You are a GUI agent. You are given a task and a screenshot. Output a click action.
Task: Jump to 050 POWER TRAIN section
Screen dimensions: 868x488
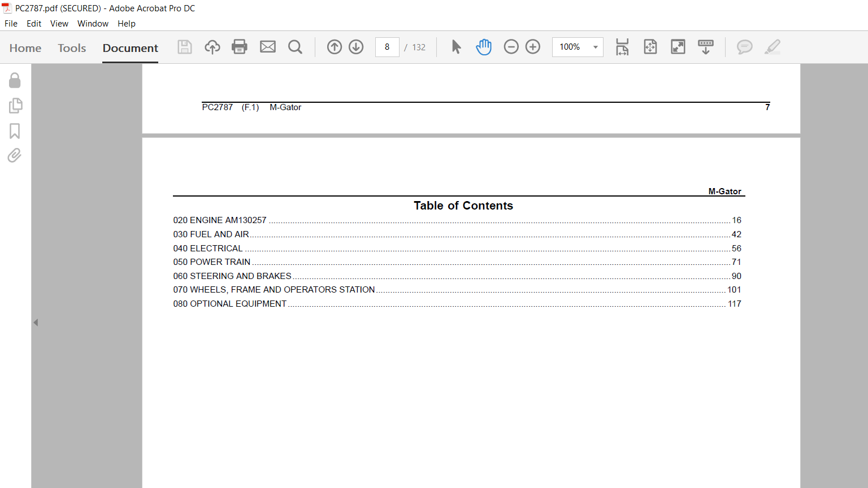(x=457, y=262)
